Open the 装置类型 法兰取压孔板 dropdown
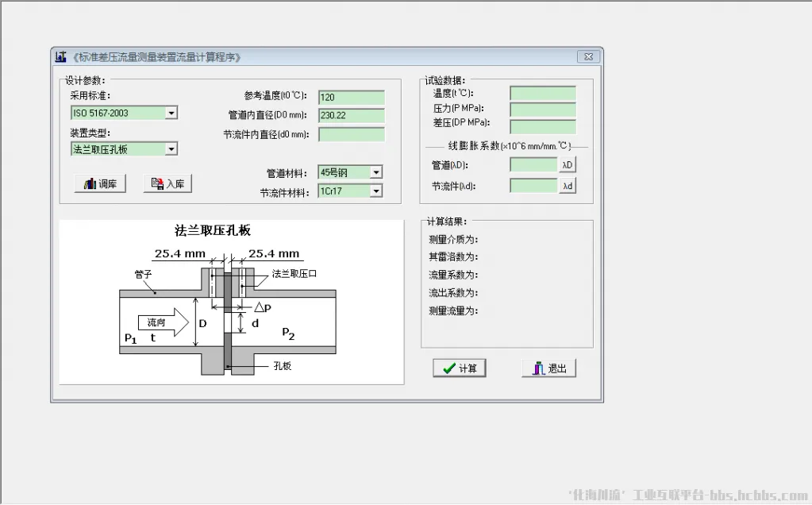812x505 pixels. click(x=171, y=149)
